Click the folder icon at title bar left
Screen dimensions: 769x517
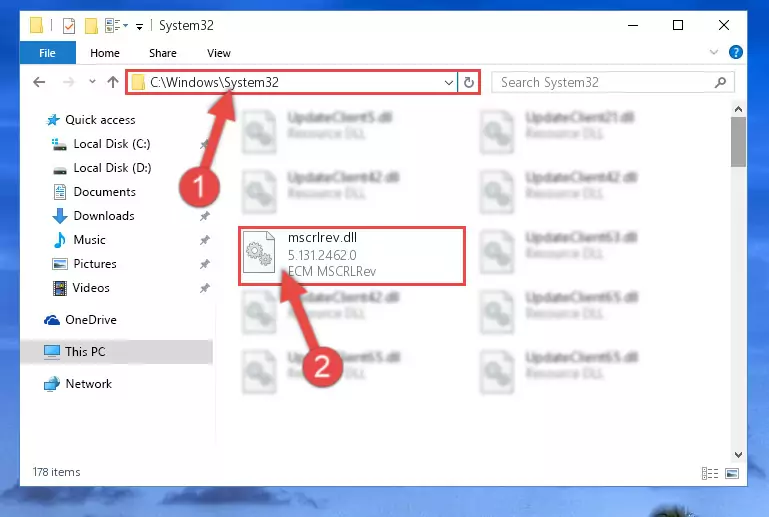[x=36, y=26]
